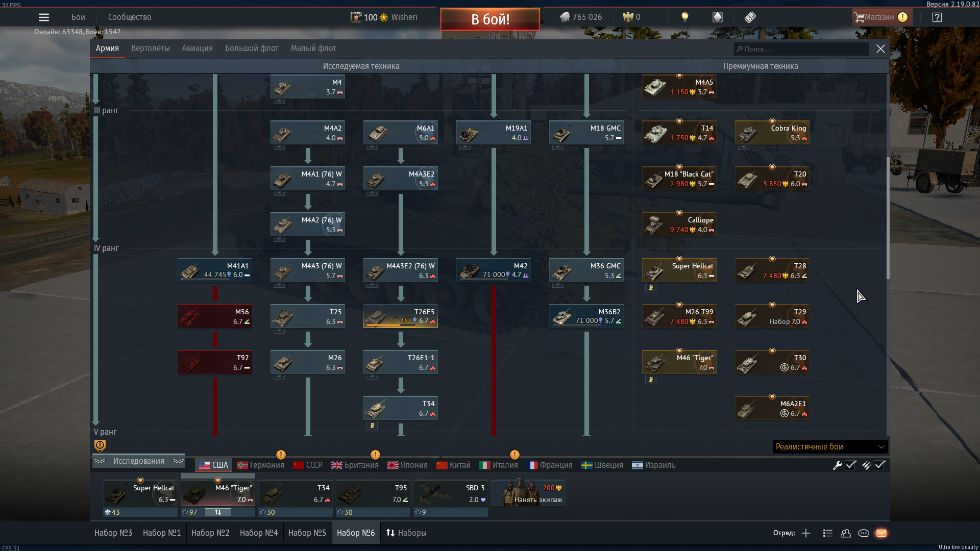The height and width of the screenshot is (551, 980).
Task: Open the contacts list icon
Action: pyautogui.click(x=828, y=533)
